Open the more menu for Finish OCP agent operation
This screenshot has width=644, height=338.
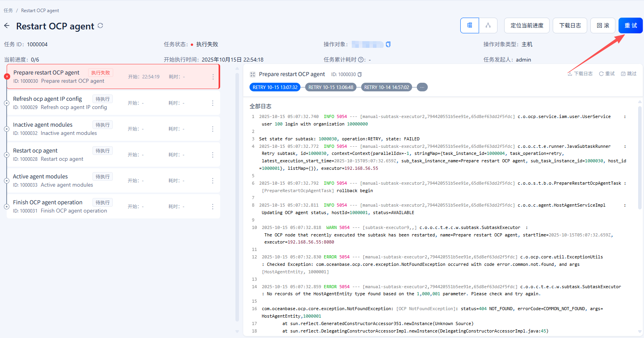213,207
